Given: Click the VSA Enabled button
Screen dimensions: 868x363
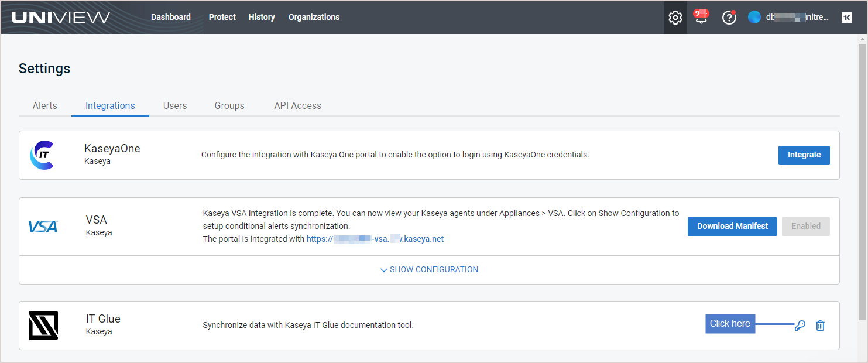Looking at the screenshot, I should [806, 227].
